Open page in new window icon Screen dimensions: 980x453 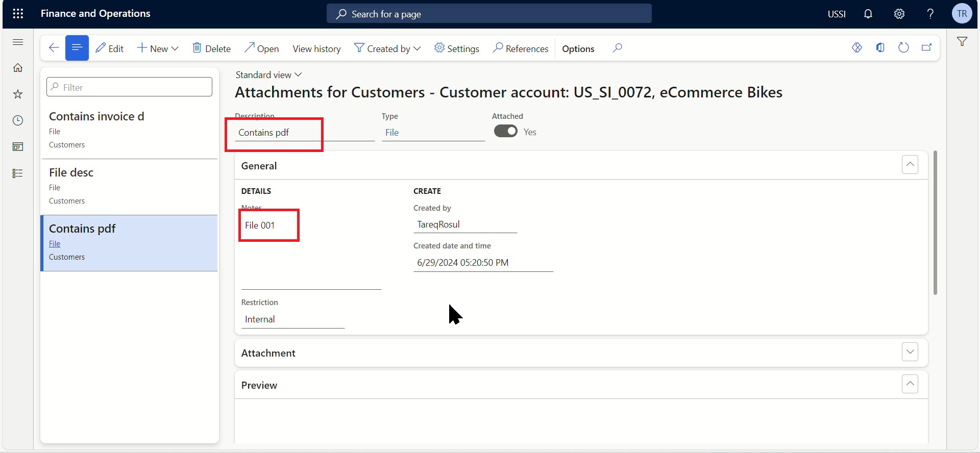pos(927,48)
